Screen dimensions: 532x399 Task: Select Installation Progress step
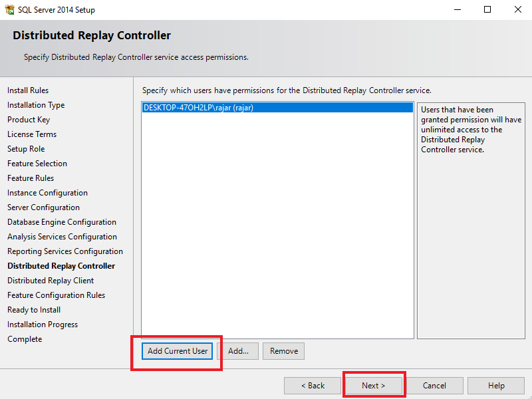pos(43,325)
